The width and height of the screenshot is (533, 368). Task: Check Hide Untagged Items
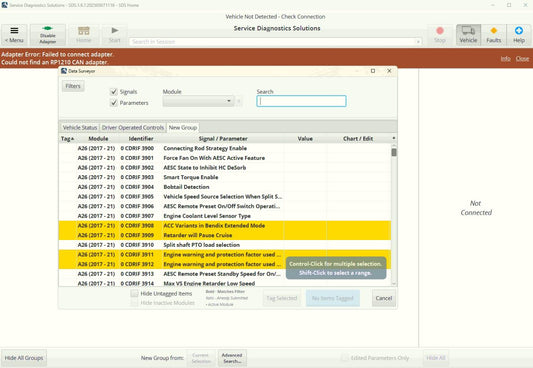135,293
